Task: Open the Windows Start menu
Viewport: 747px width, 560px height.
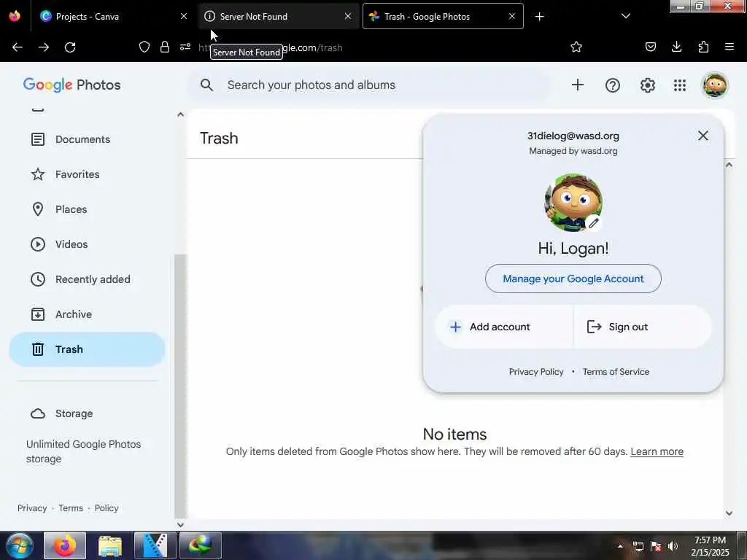Action: tap(19, 545)
